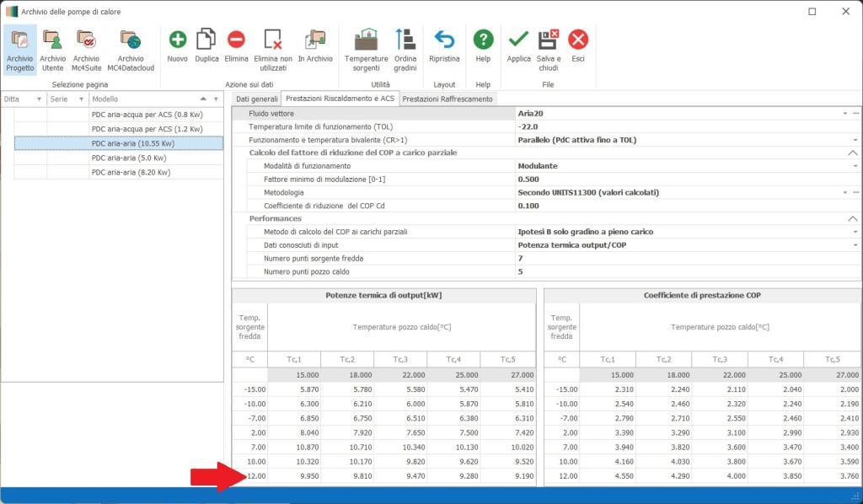Select Prestazioni Riscaldamento e ACS tab
The image size is (863, 504).
pyautogui.click(x=340, y=99)
